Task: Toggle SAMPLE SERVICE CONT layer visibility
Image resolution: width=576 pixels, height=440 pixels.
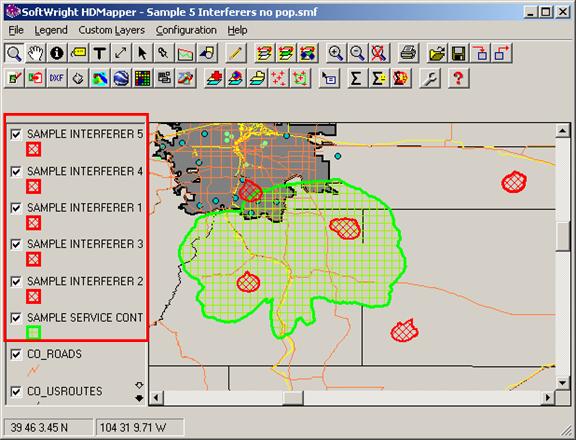Action: point(16,318)
